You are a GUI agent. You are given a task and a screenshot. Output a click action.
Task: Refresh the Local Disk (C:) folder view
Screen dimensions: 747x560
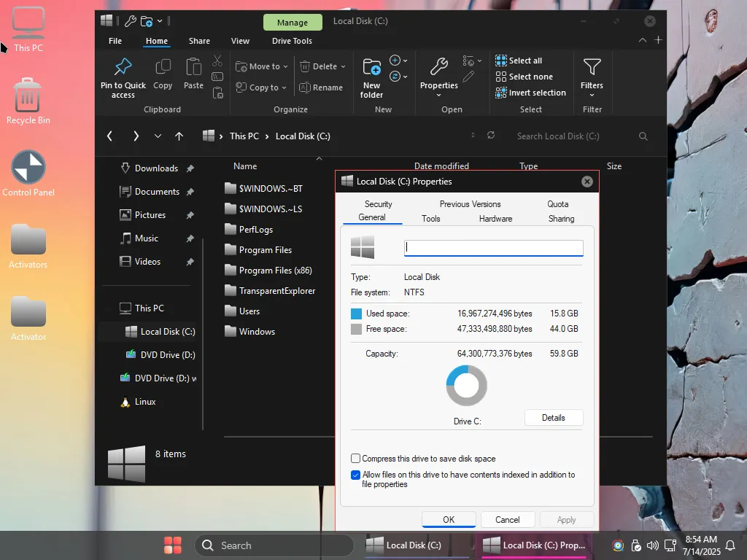491,136
